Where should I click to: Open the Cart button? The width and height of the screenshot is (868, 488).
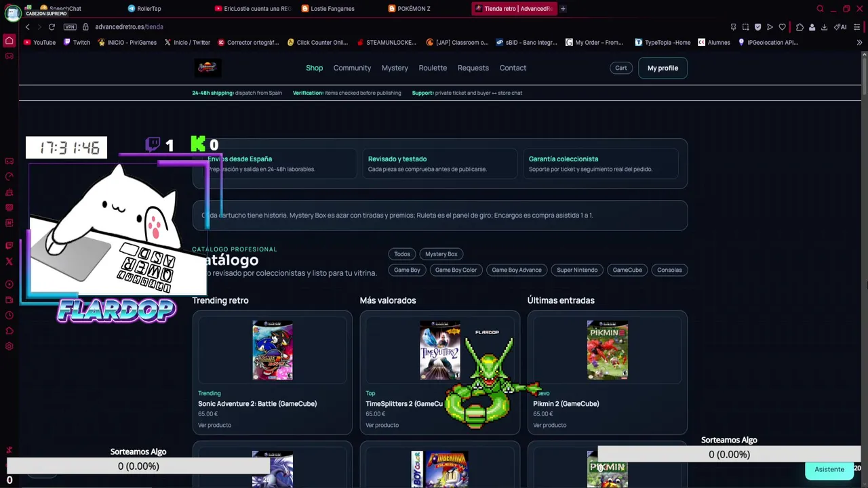[621, 68]
